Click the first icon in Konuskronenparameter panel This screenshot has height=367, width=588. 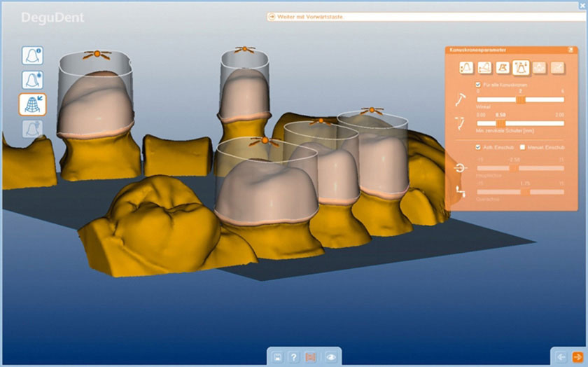pyautogui.click(x=466, y=68)
